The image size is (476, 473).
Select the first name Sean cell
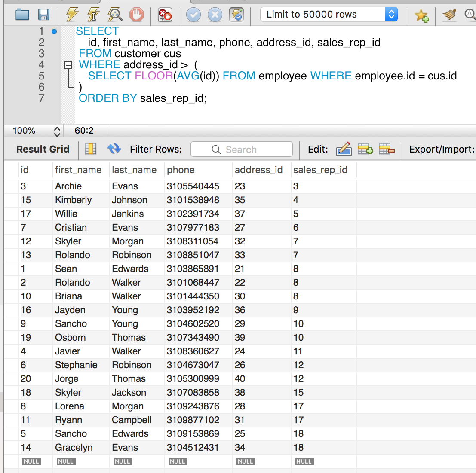click(x=81, y=269)
